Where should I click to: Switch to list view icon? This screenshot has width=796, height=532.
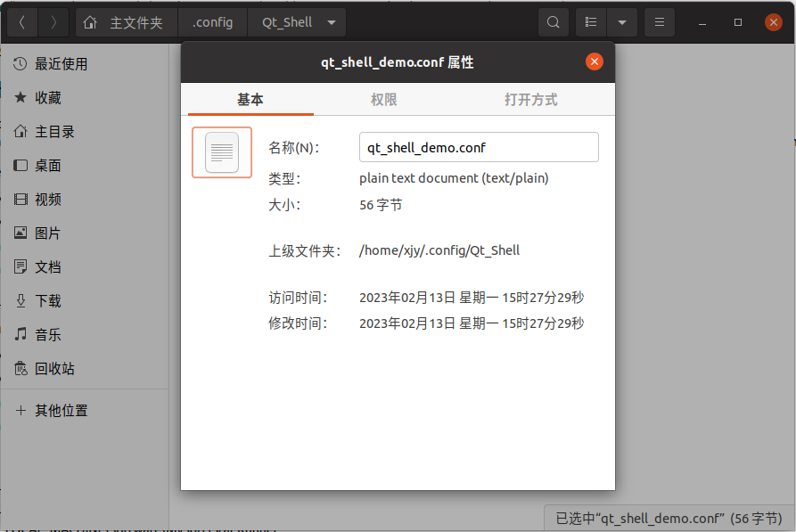tap(591, 22)
